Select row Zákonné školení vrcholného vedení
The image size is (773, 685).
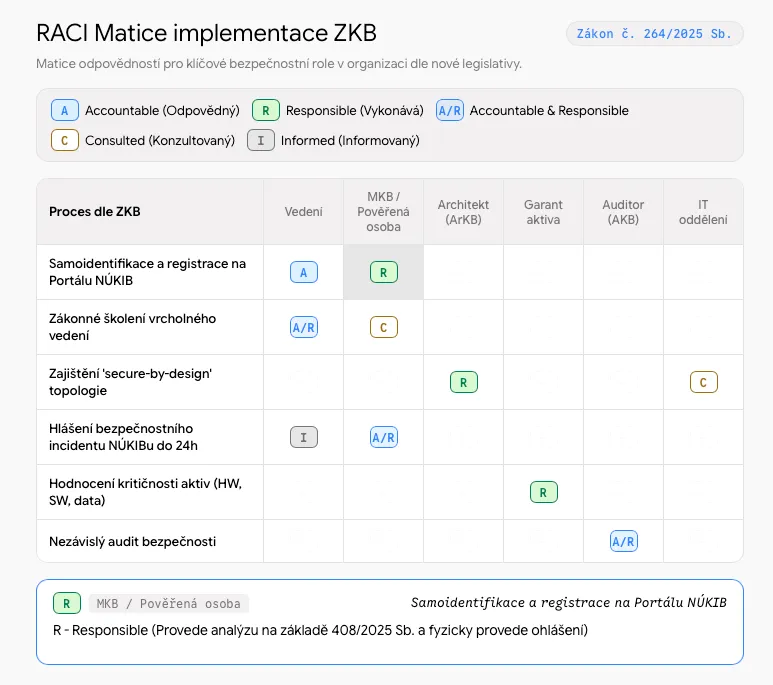(x=390, y=327)
